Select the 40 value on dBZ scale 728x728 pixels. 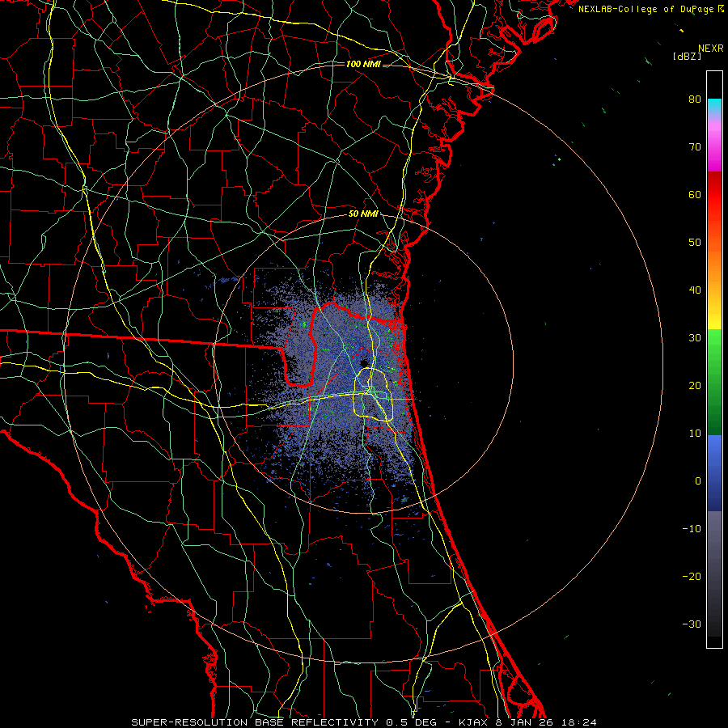click(x=695, y=290)
